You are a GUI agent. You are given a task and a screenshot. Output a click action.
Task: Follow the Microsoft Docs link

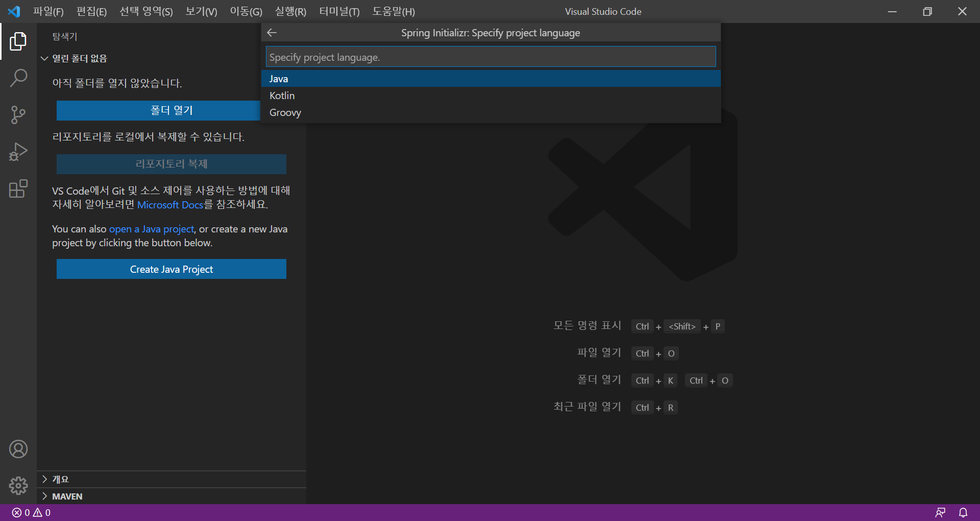click(x=170, y=205)
